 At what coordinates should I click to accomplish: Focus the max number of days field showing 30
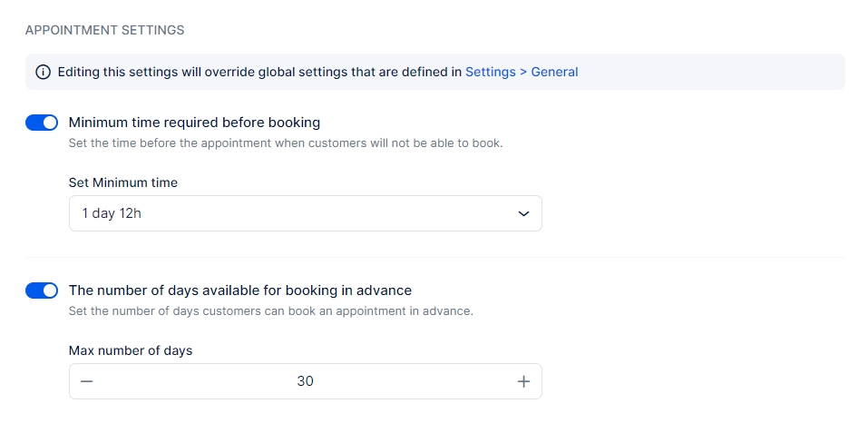point(305,381)
